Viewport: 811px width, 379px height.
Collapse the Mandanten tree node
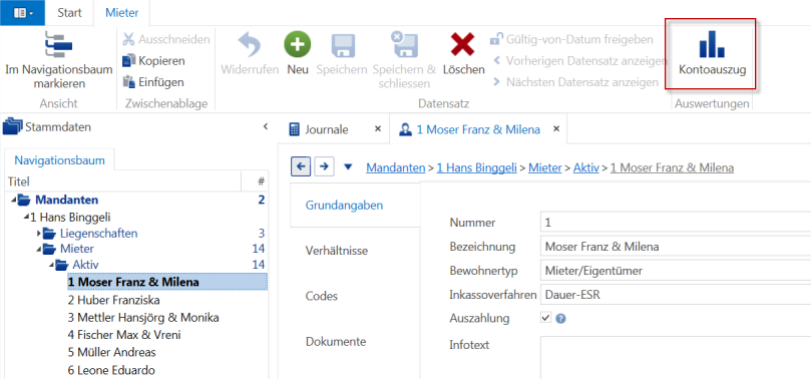click(x=13, y=201)
